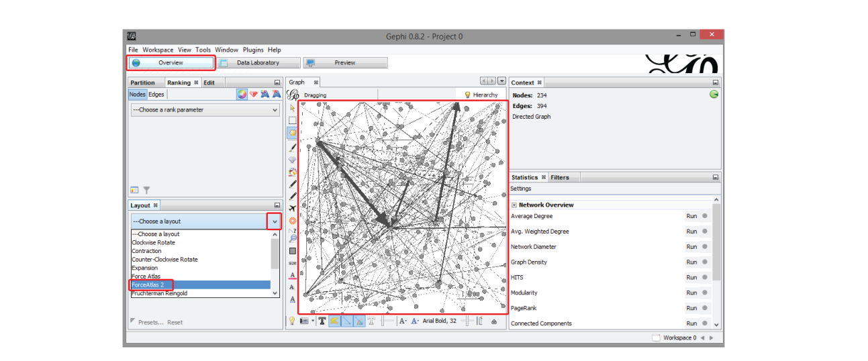
Task: Open the Choose a layout dropdown arrow
Action: pos(274,221)
